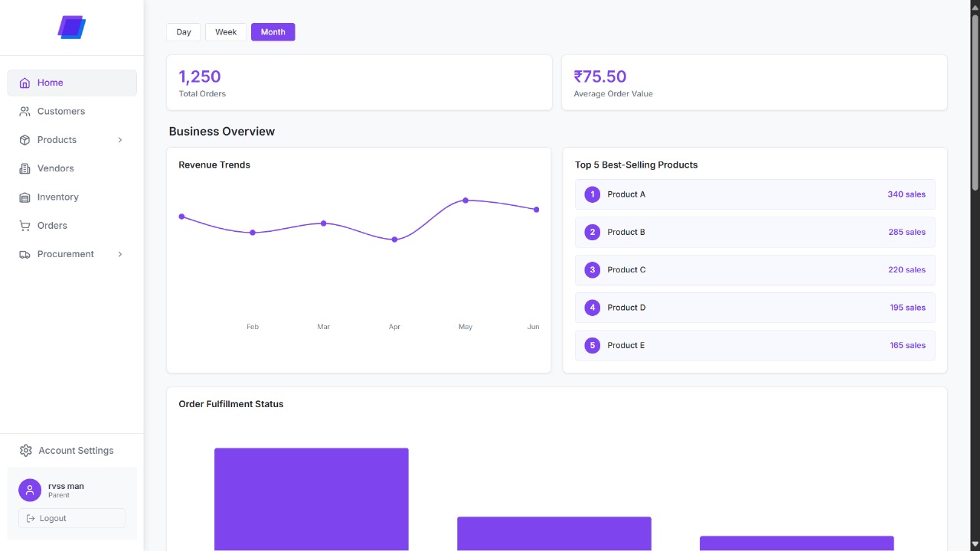Image resolution: width=980 pixels, height=551 pixels.
Task: Select the Month view toggle
Action: [x=273, y=31]
